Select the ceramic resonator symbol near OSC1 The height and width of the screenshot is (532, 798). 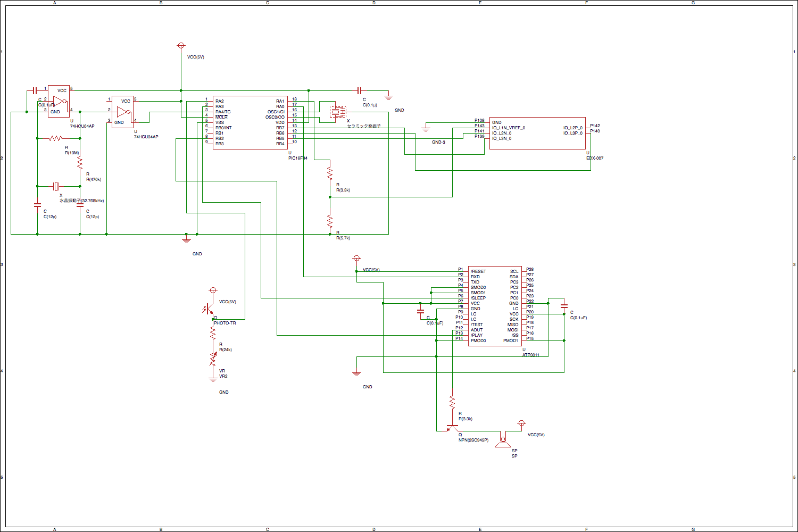[337, 112]
